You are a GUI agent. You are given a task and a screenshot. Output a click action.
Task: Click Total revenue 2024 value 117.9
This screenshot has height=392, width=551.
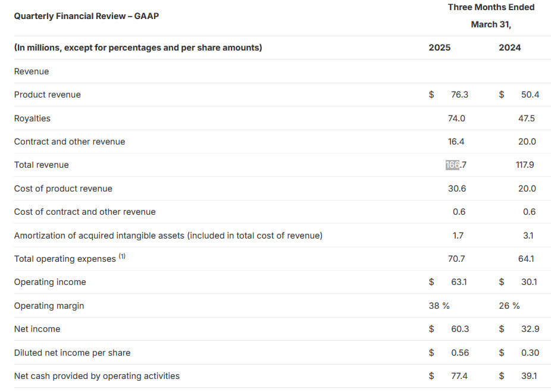[x=525, y=165]
